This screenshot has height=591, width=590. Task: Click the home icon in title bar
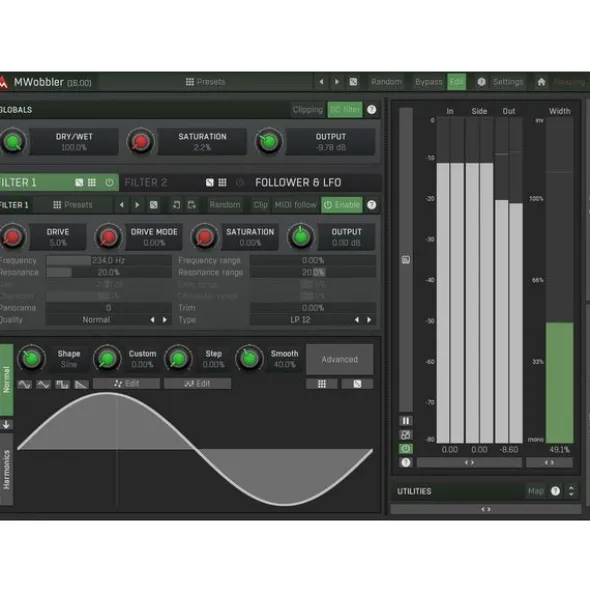click(541, 82)
